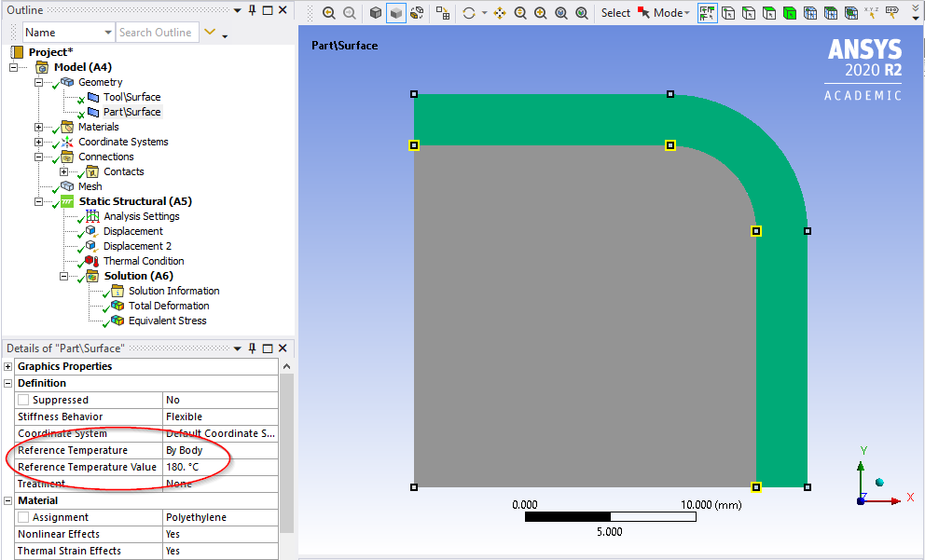Click the Equivalent Stress result icon

coord(117,321)
